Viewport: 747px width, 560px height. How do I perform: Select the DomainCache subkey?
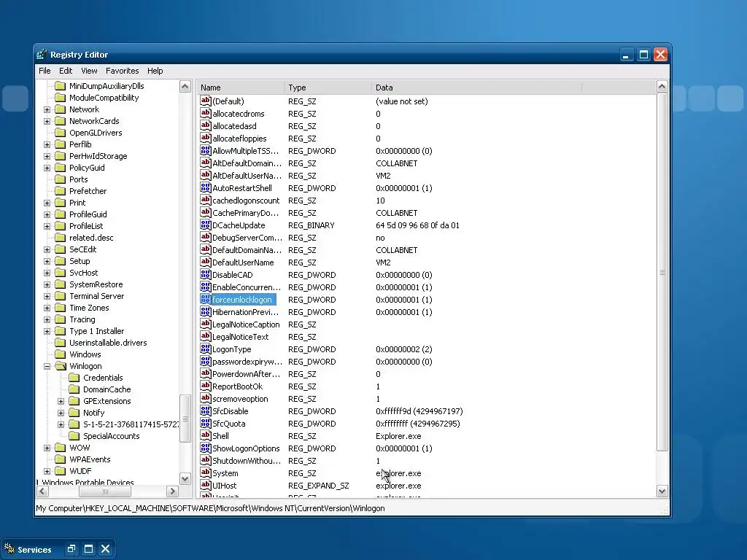[x=107, y=389]
